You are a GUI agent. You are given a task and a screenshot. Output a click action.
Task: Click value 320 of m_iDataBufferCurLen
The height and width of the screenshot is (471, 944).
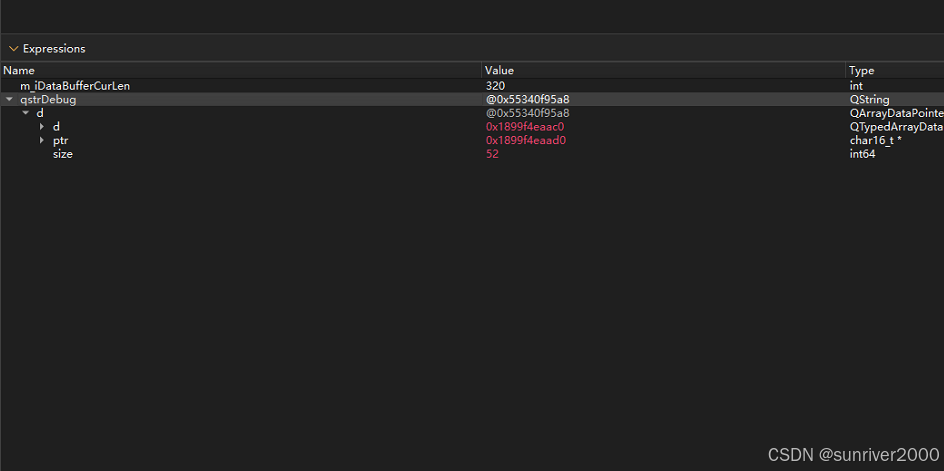pyautogui.click(x=495, y=86)
